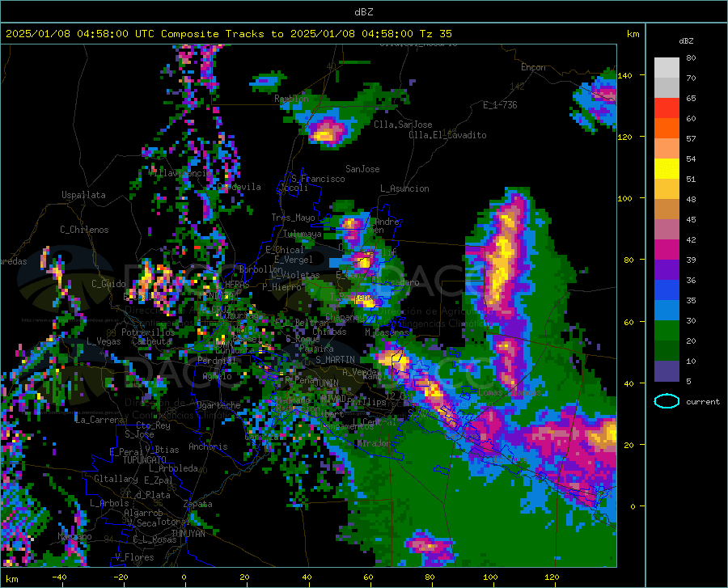
Task: Pick the yellow 51-54 dBZ legend band
Action: pos(667,169)
